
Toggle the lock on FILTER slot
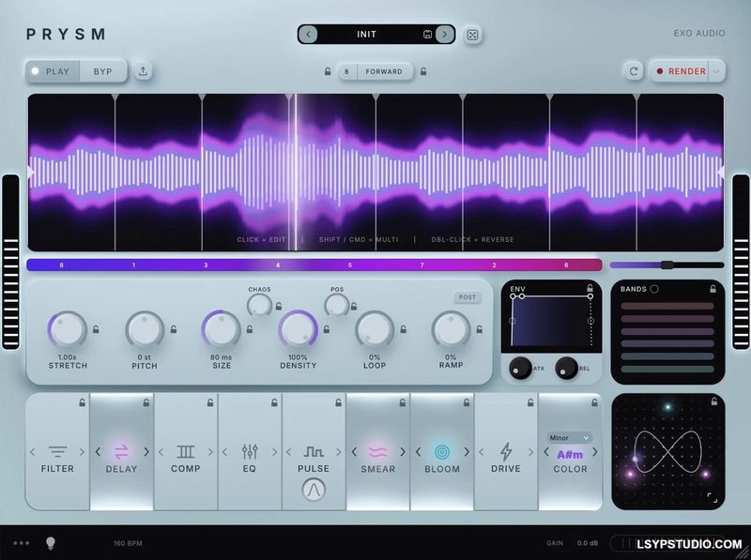(x=83, y=403)
